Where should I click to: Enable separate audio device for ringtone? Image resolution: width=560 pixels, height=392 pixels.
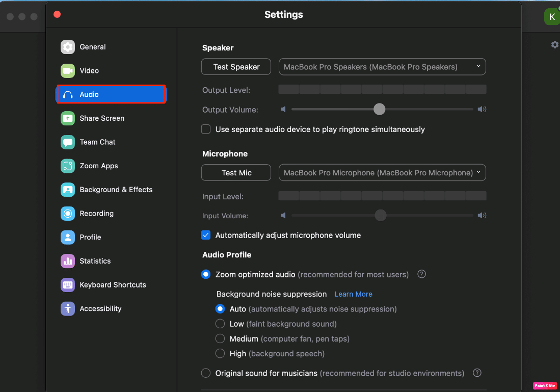click(x=206, y=129)
